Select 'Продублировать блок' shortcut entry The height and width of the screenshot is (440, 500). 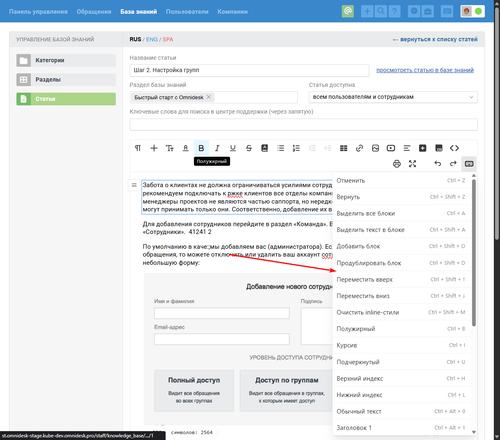click(x=401, y=263)
